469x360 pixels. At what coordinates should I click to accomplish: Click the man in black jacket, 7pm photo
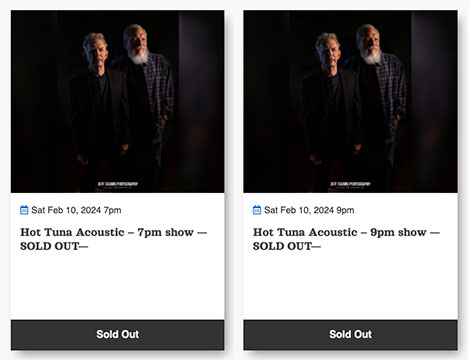(98, 107)
